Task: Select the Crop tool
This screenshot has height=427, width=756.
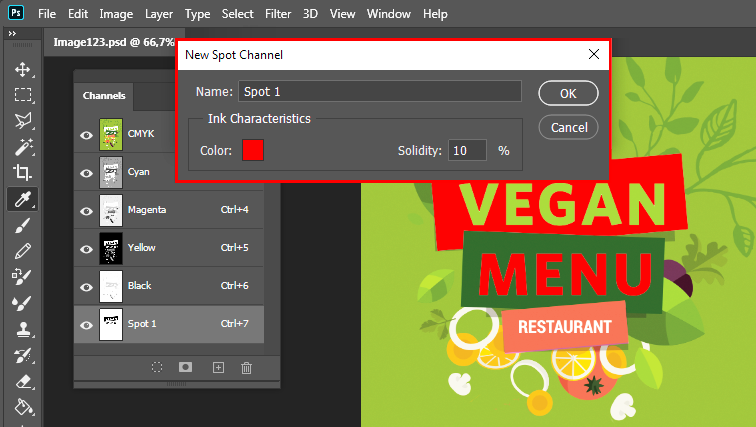Action: (x=22, y=173)
